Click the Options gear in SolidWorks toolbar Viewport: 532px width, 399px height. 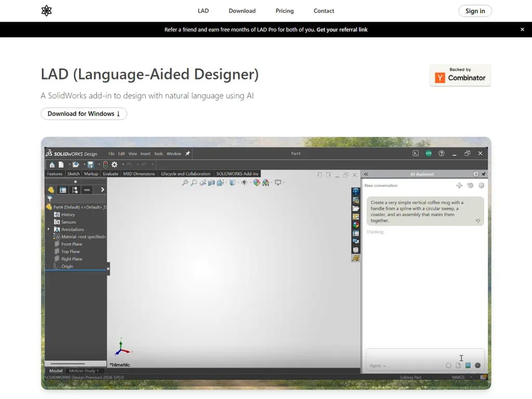(x=114, y=165)
